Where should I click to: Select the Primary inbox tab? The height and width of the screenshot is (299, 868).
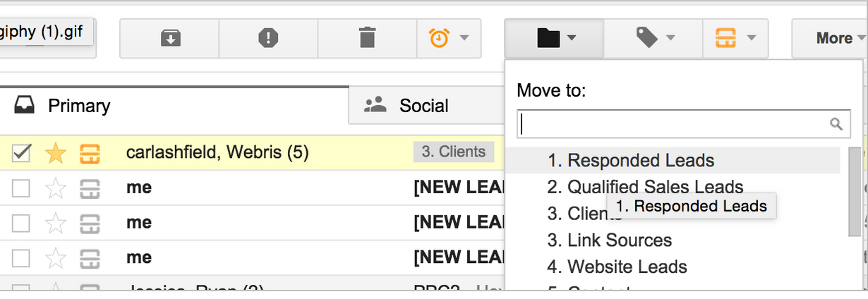pos(79,106)
